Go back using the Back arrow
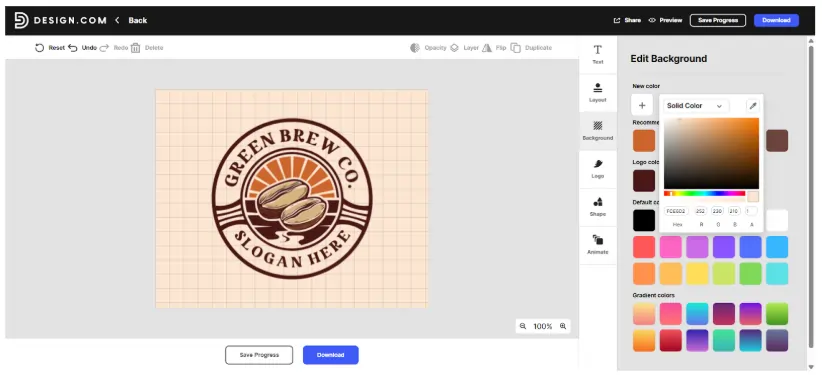The height and width of the screenshot is (375, 822). 117,20
